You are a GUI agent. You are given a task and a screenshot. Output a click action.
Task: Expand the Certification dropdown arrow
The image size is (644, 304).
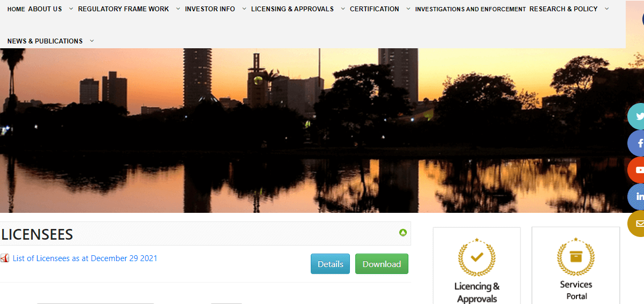click(x=408, y=9)
